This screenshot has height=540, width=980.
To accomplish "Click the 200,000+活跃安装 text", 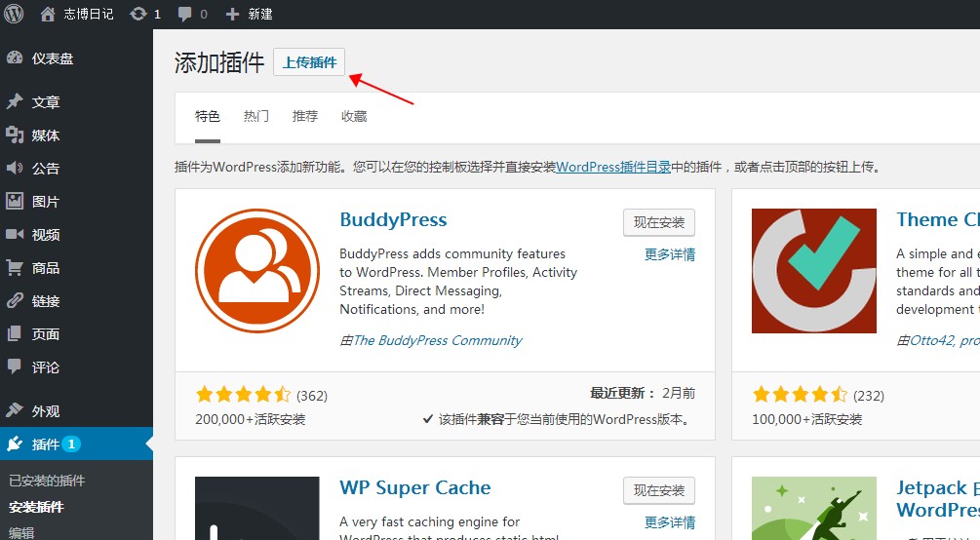I will [x=250, y=419].
